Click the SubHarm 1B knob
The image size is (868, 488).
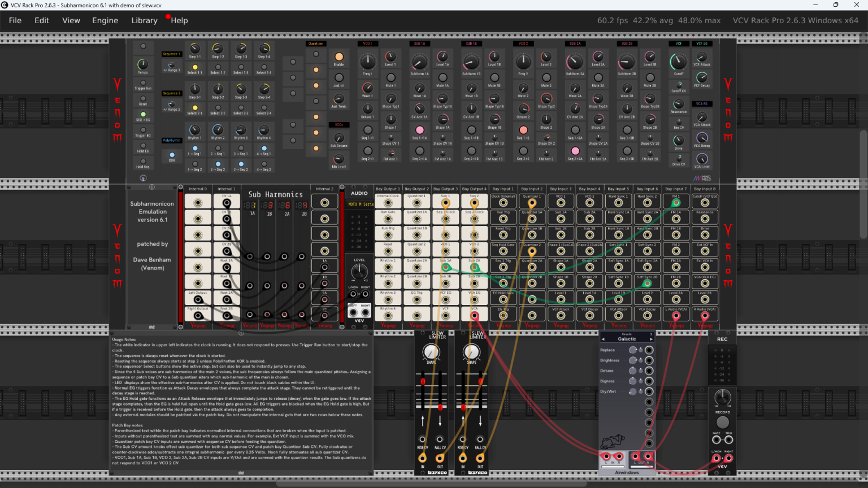tap(471, 62)
